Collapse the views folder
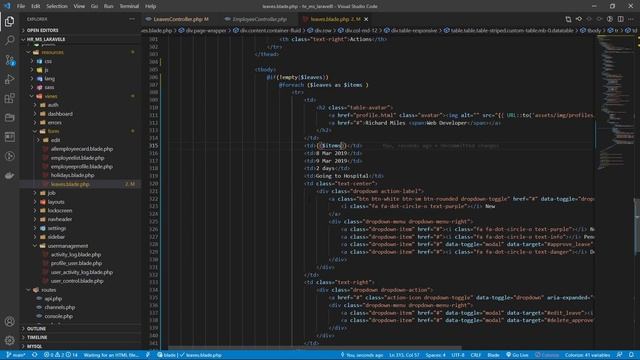 (51, 96)
